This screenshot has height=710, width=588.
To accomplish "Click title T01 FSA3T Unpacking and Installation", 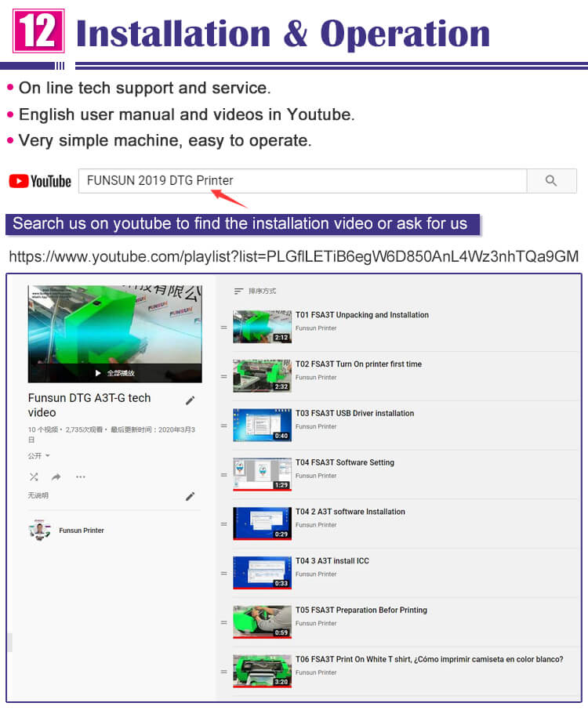I will [x=362, y=315].
